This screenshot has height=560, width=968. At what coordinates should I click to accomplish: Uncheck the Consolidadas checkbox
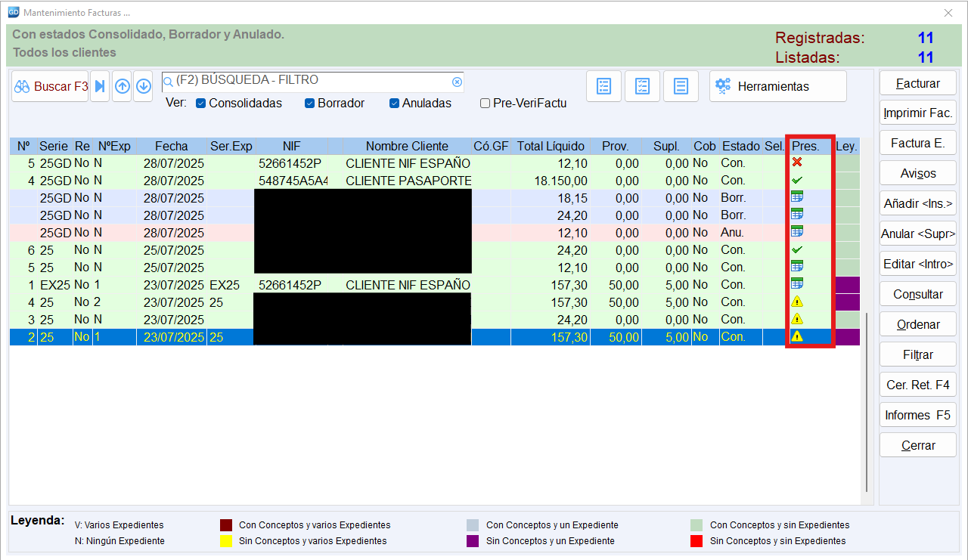[200, 104]
